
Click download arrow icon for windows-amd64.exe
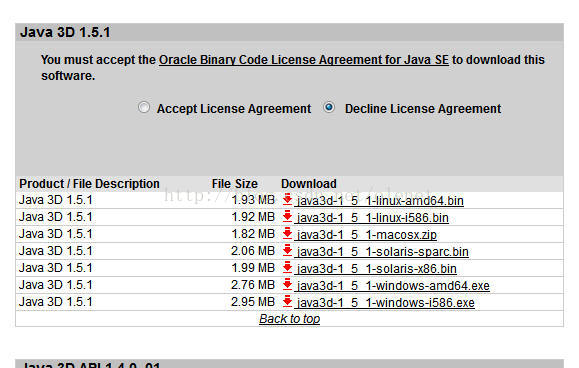[287, 284]
